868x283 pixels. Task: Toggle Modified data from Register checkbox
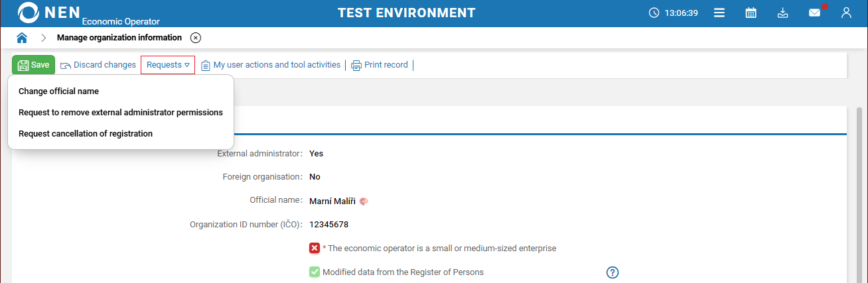[x=315, y=272]
